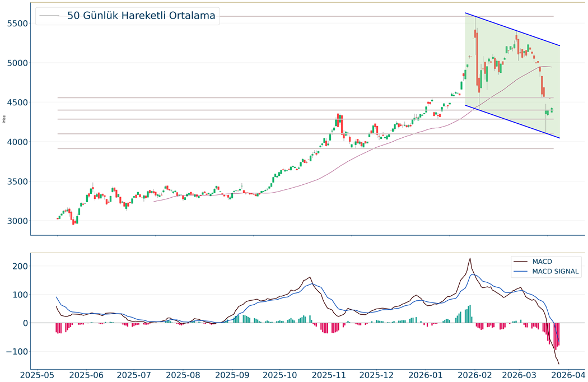Click the 4500 price axis tick label
This screenshot has width=588, height=382.
click(17, 103)
